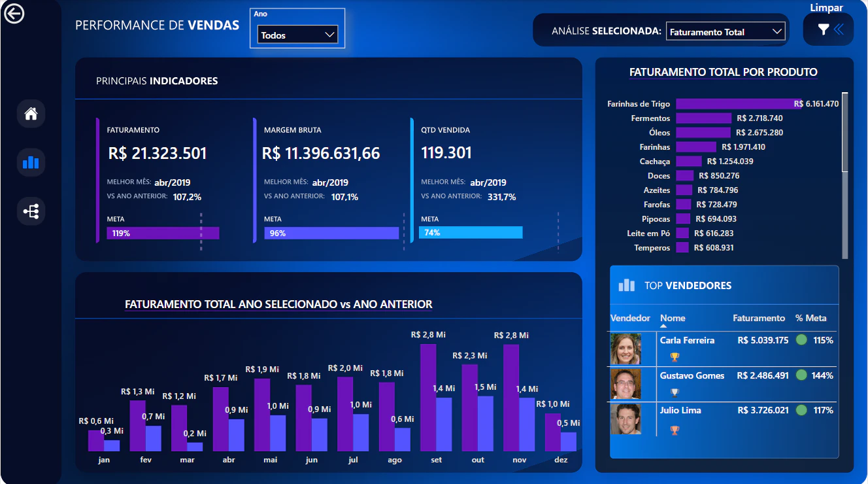Click the Top Vendedores chart icon
This screenshot has height=484, width=868.
tap(627, 285)
